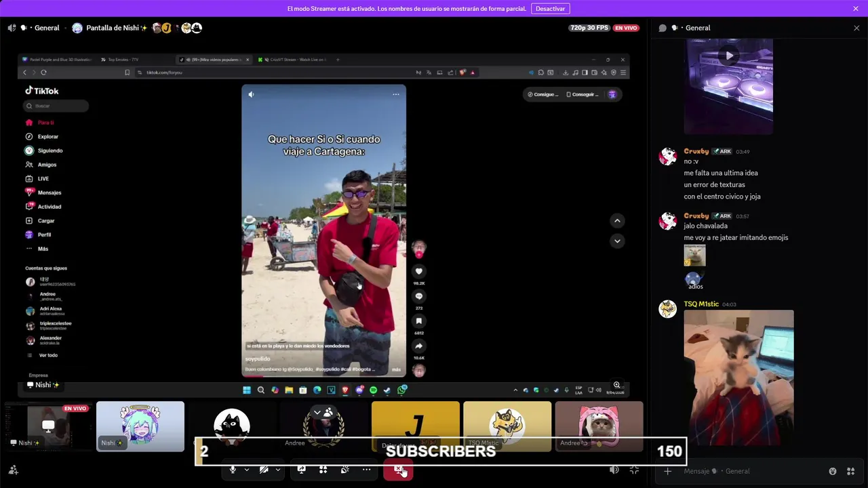Click the TSQ M1stic username in chat
Image resolution: width=868 pixels, height=488 pixels.
coord(701,304)
